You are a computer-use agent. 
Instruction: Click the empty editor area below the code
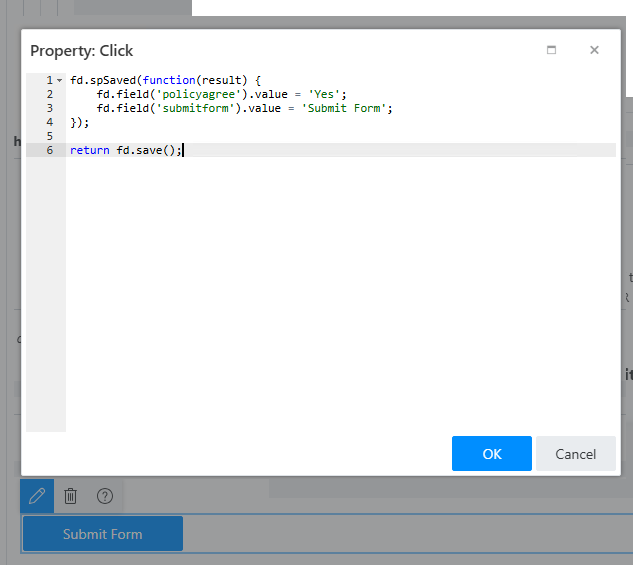point(340,300)
